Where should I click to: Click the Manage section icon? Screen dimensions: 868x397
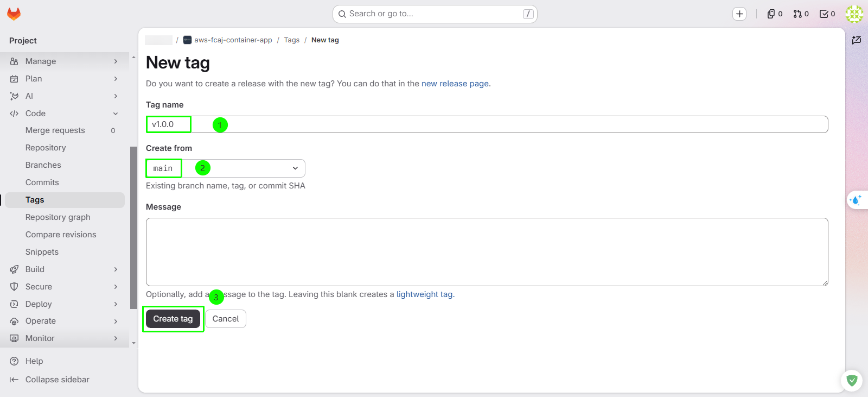(x=14, y=61)
